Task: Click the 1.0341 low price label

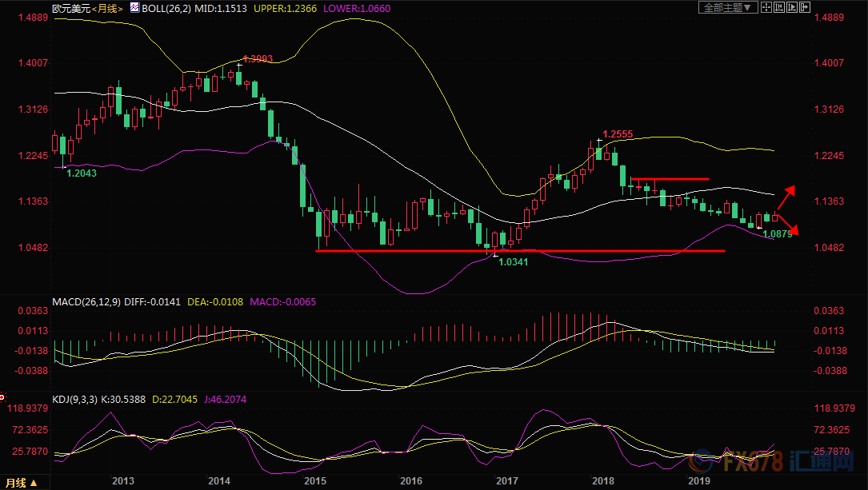Action: tap(514, 261)
